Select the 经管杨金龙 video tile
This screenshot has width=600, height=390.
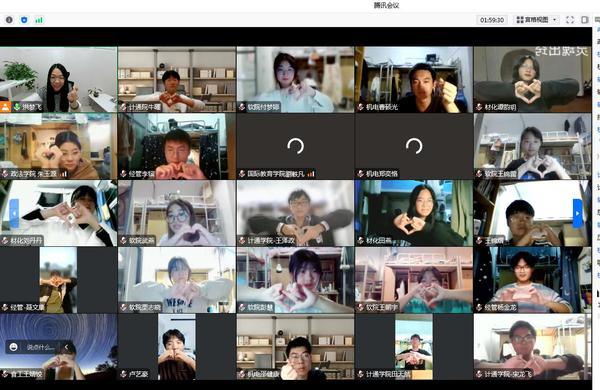[533, 280]
